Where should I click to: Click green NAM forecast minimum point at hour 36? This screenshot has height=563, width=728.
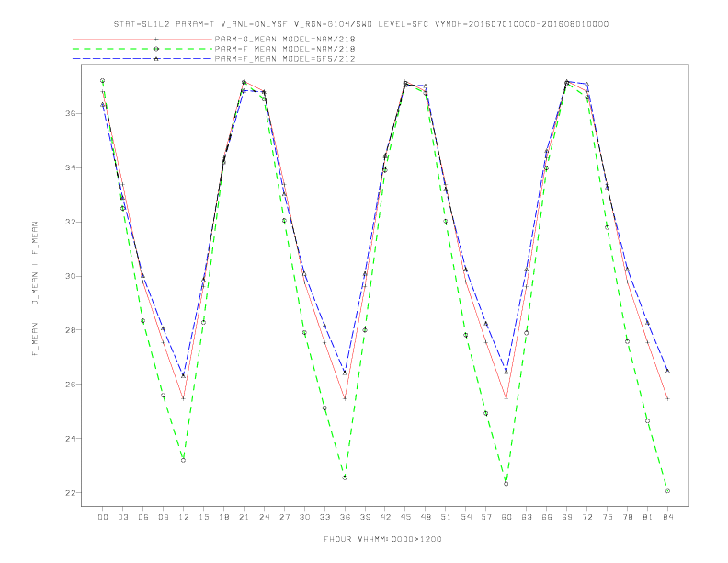tap(345, 477)
